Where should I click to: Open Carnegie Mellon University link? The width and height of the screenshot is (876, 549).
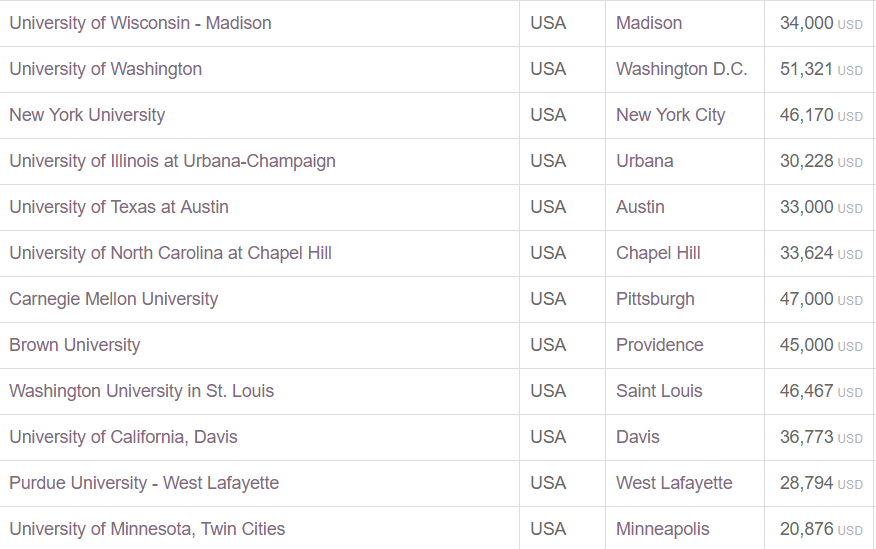(x=113, y=299)
